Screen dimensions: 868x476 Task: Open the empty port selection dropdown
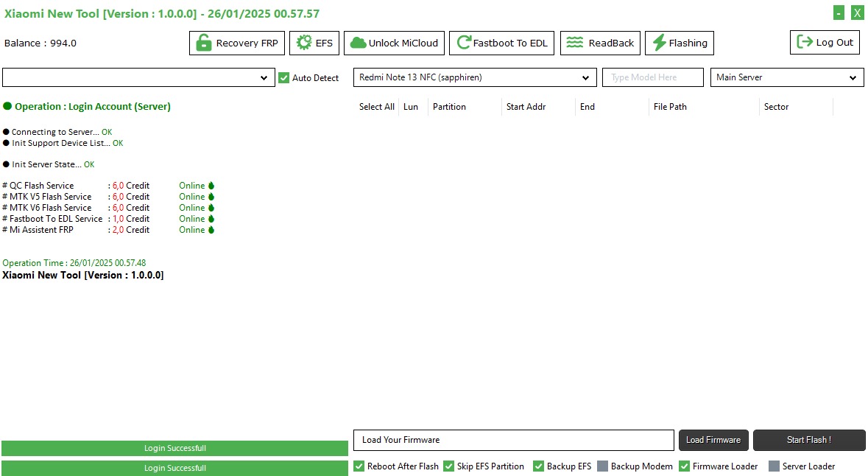(x=138, y=77)
